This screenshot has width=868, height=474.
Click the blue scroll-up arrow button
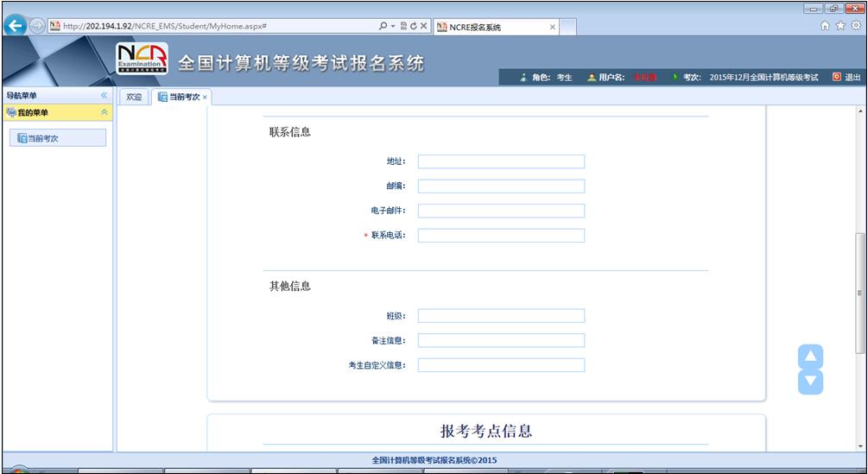(x=810, y=357)
